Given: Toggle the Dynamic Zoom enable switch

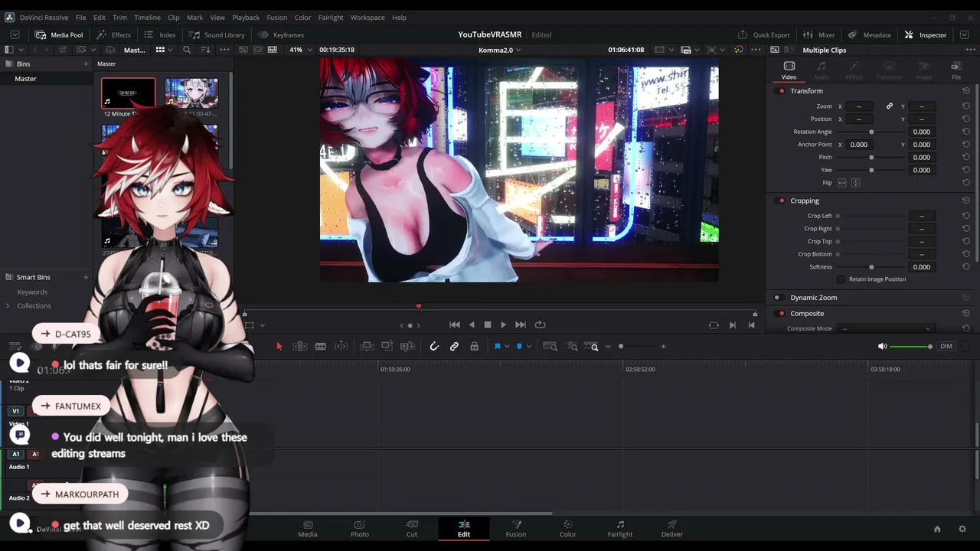Looking at the screenshot, I should pos(777,298).
